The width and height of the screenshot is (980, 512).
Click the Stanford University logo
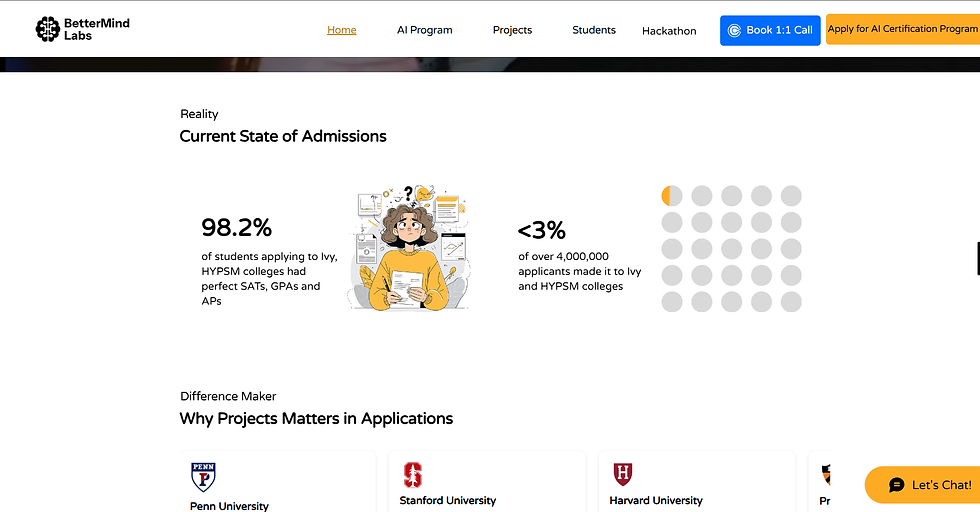pyautogui.click(x=412, y=475)
